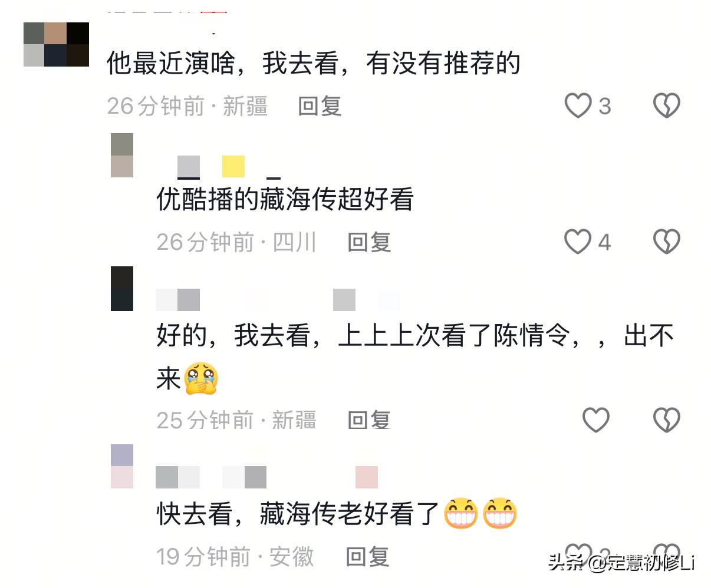Open avatar of the 陈情令 commenter
This screenshot has height=588, width=711.
[x=122, y=289]
